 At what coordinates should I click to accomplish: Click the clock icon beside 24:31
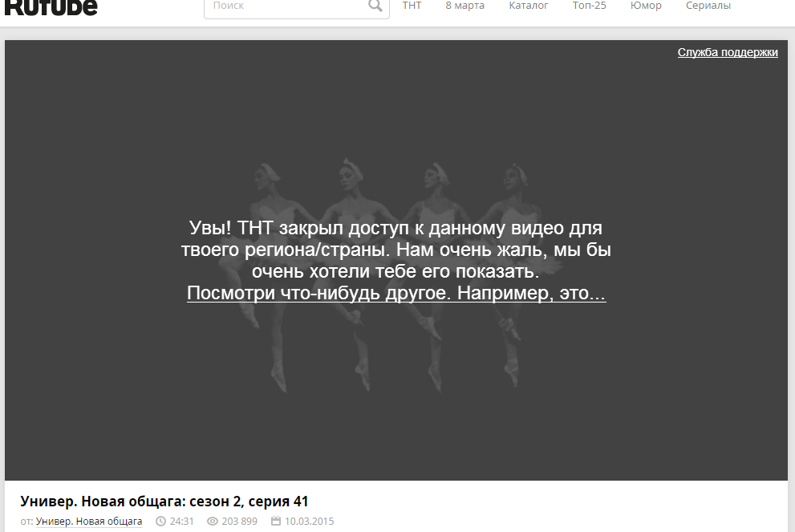(160, 522)
